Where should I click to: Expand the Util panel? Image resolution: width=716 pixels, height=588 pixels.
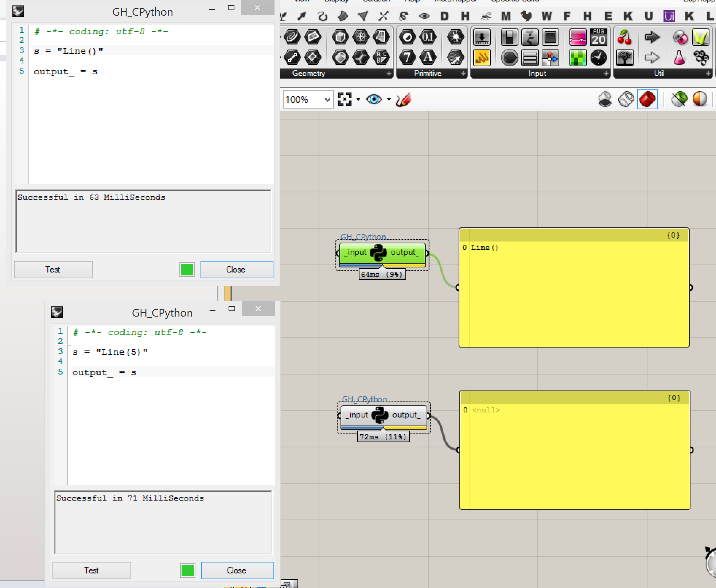point(708,74)
